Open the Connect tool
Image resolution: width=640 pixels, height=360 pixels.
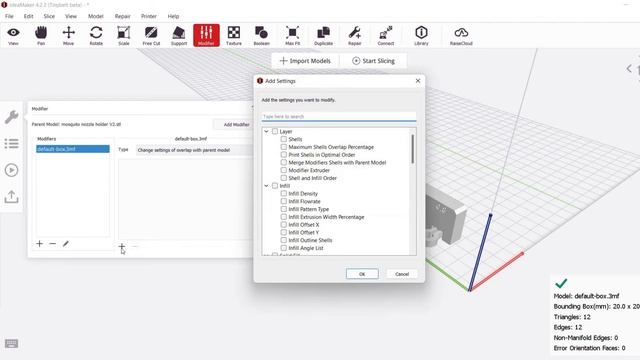point(386,36)
